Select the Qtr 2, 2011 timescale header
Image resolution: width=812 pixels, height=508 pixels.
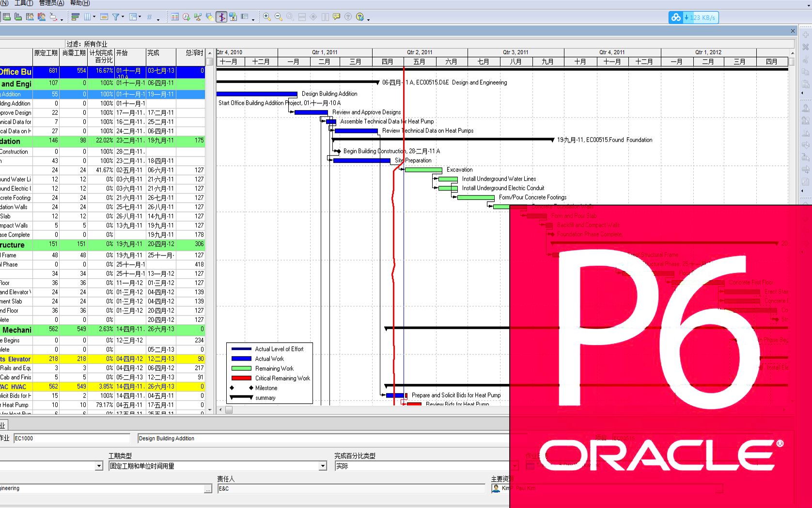tap(420, 52)
